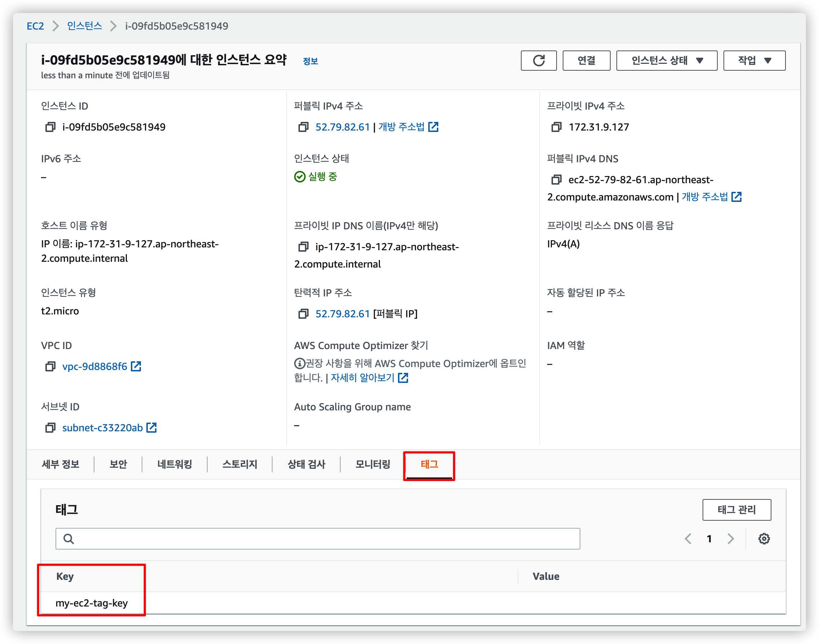The width and height of the screenshot is (819, 644).
Task: Copy the public IPv4 address 52.79.82.61
Action: tap(303, 127)
